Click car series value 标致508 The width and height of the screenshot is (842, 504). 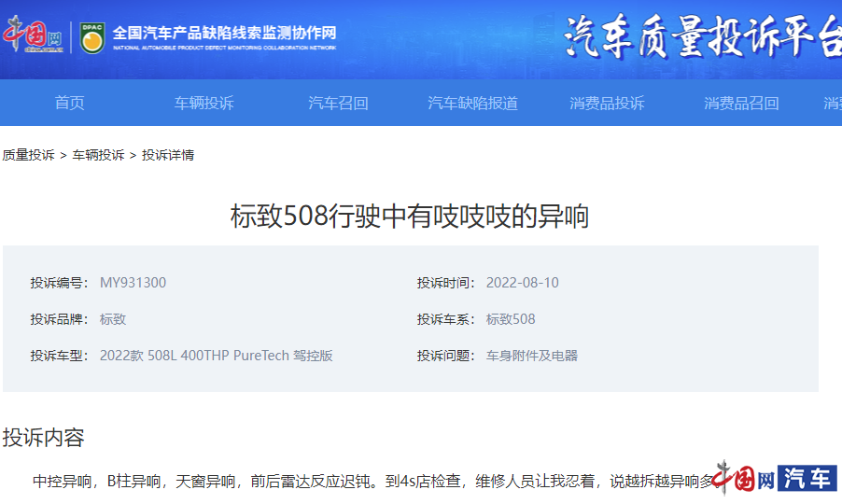pyautogui.click(x=511, y=319)
